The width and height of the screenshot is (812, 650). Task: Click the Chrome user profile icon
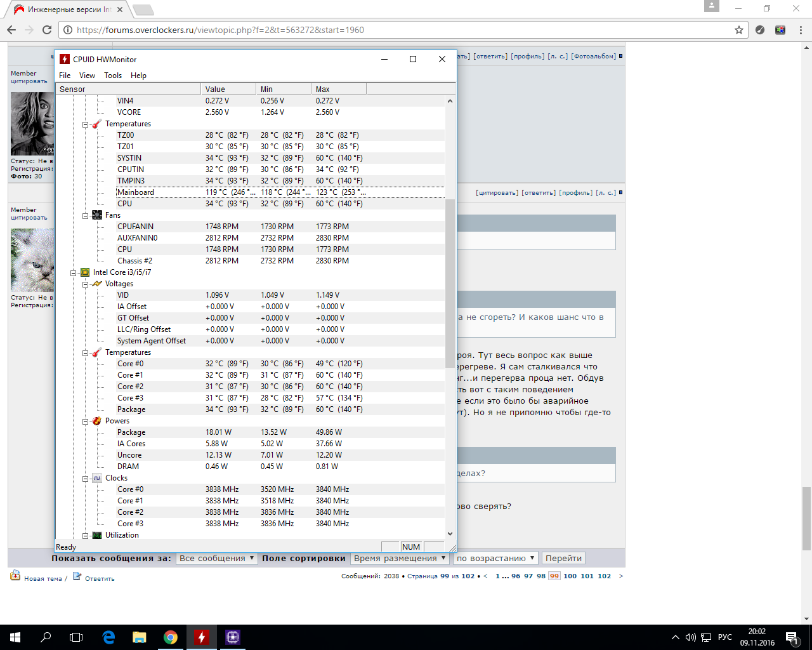(712, 6)
